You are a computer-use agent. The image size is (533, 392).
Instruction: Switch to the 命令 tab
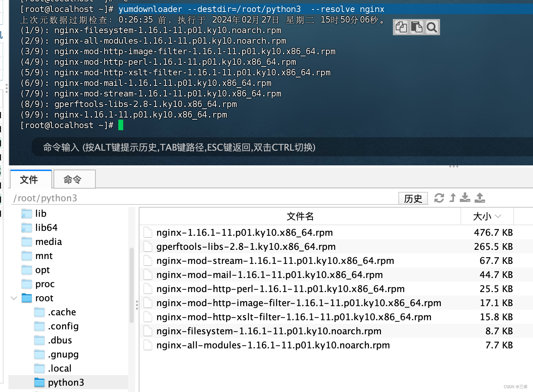click(x=74, y=179)
